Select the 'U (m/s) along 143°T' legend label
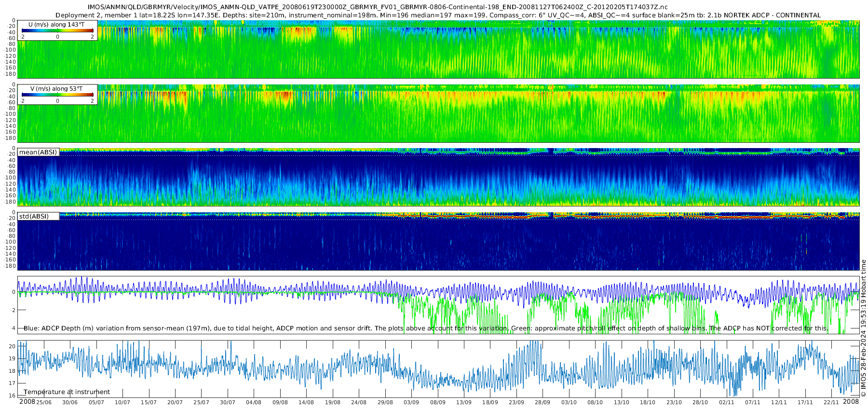The image size is (868, 410). point(55,24)
